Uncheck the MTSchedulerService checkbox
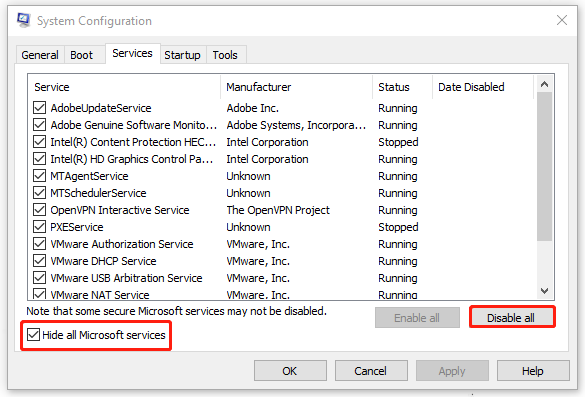Image resolution: width=585 pixels, height=397 pixels. tap(40, 193)
